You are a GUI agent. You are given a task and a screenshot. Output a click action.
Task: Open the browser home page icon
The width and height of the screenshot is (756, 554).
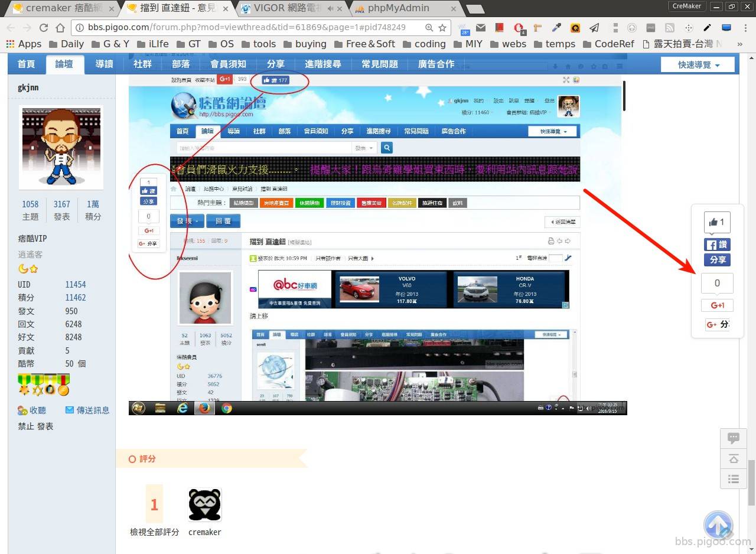click(x=60, y=28)
